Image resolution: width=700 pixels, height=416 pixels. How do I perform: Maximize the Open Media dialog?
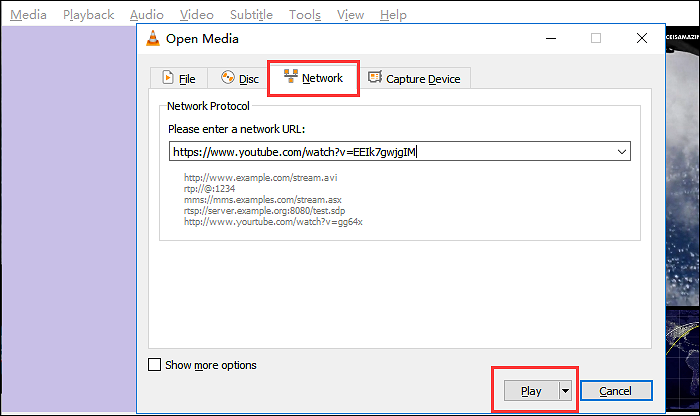click(x=596, y=39)
